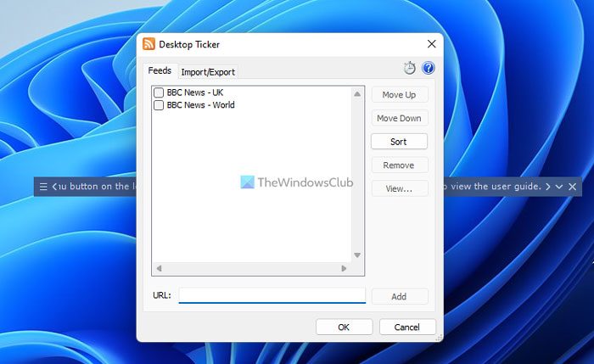
Task: Select the BBC News - UK feed text
Action: tap(195, 92)
